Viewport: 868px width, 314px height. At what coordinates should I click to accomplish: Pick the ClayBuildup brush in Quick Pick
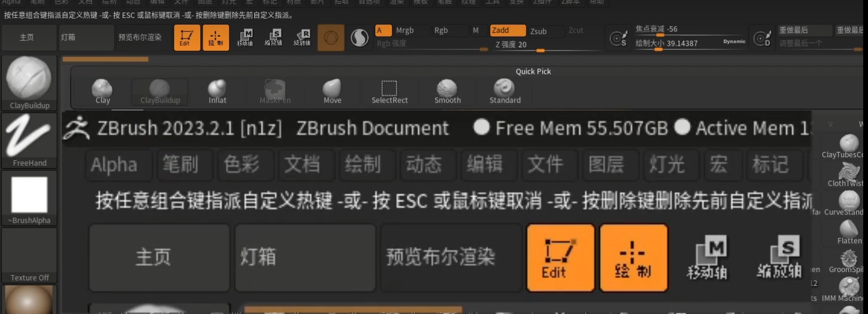click(160, 92)
